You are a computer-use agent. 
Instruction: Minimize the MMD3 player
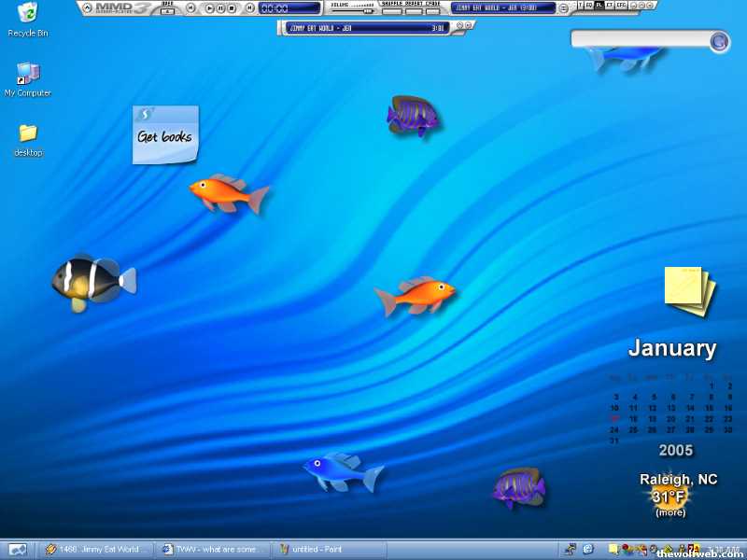(634, 6)
